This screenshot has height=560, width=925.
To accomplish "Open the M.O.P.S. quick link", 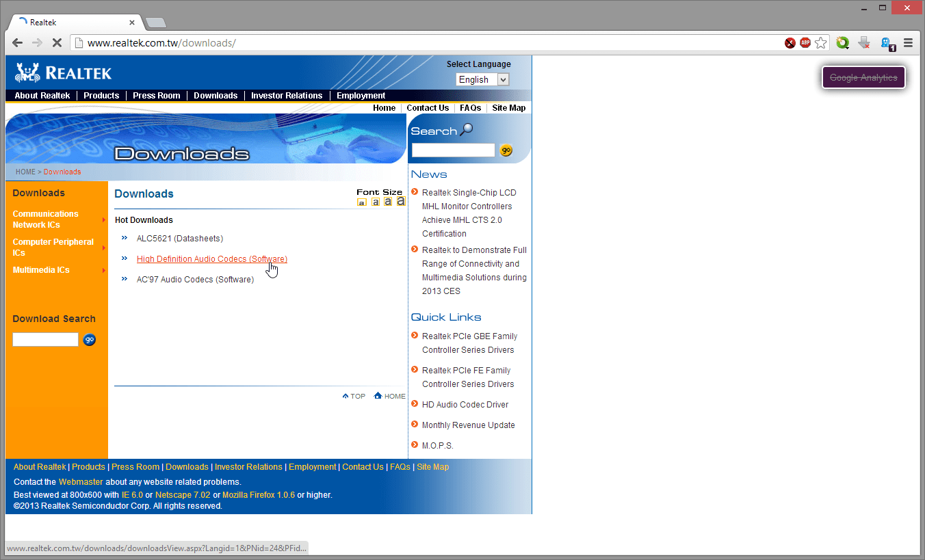I will point(438,446).
